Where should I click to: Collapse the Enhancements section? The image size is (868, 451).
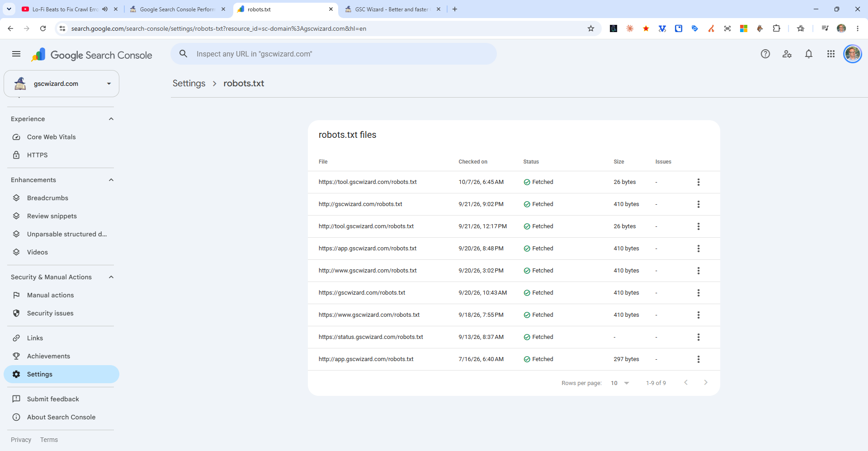[111, 180]
